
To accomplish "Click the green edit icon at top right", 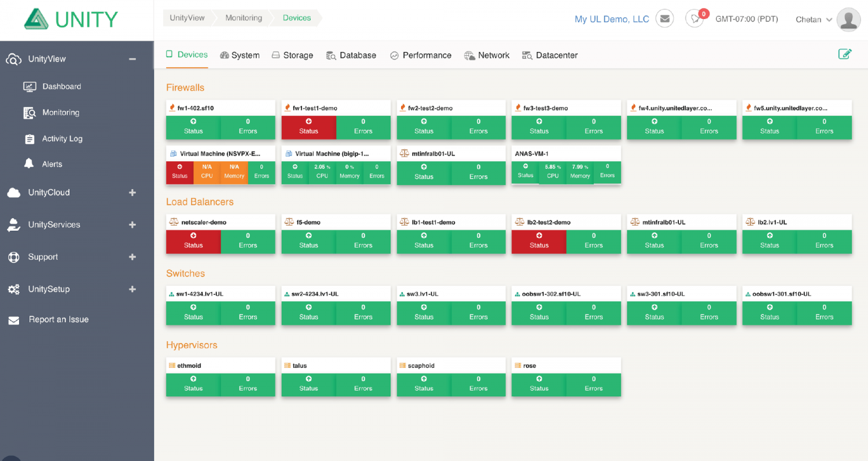I will [x=845, y=54].
